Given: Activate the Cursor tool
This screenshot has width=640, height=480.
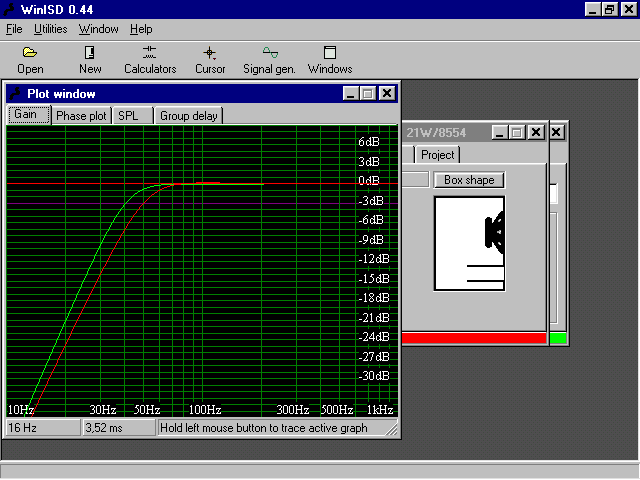Looking at the screenshot, I should pos(210,60).
